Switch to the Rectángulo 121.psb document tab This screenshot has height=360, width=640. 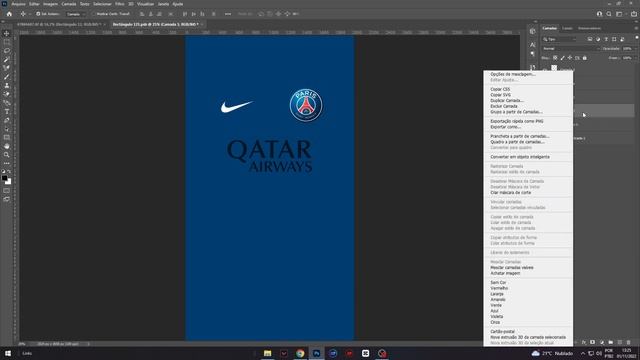tap(155, 24)
